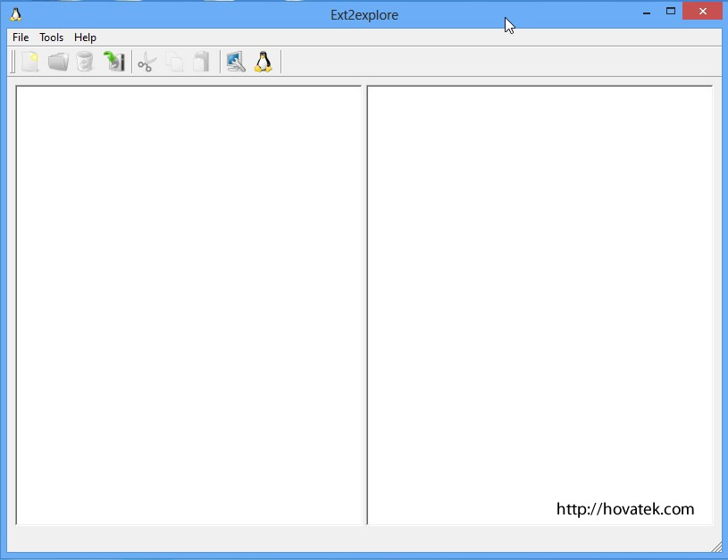Click inside the right file list pane
This screenshot has width=728, height=560.
(540, 304)
